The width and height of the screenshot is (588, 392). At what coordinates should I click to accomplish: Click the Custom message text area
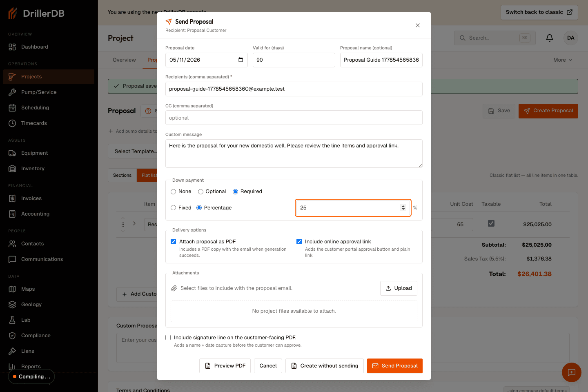294,154
